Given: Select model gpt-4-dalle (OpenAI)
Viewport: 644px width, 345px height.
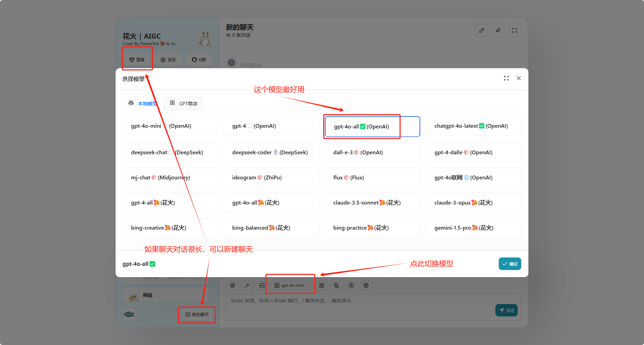Looking at the screenshot, I should point(474,152).
